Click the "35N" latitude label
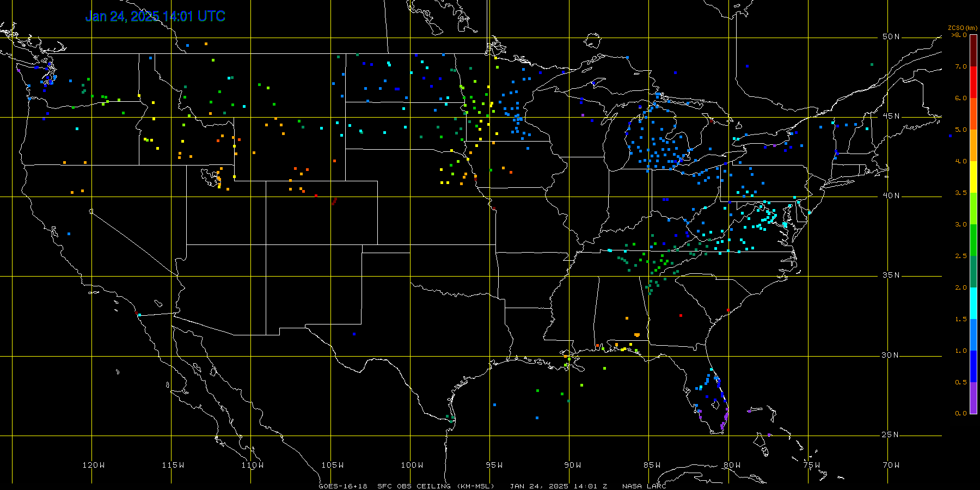The height and width of the screenshot is (490, 980). pos(891,275)
